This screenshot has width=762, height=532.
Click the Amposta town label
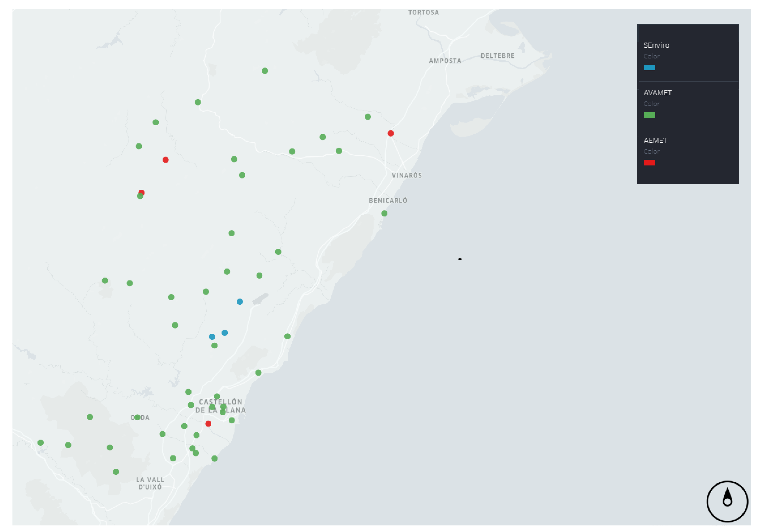[x=445, y=61]
